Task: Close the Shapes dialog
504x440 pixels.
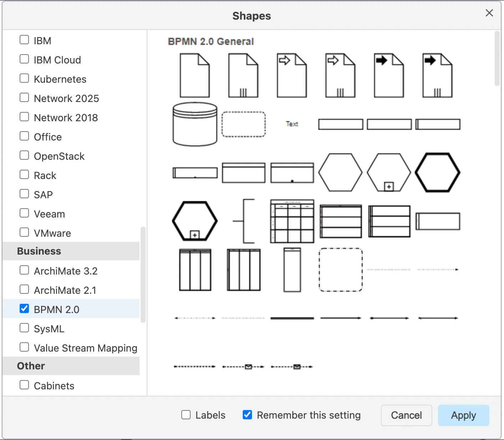Action: 489,13
